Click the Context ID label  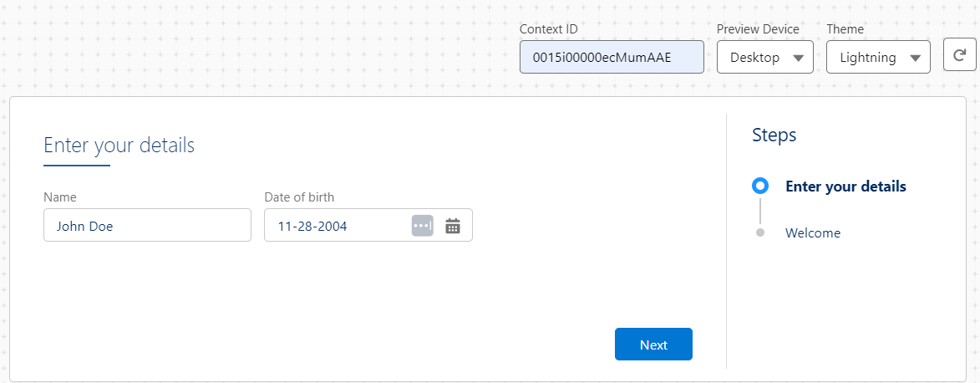coord(548,29)
